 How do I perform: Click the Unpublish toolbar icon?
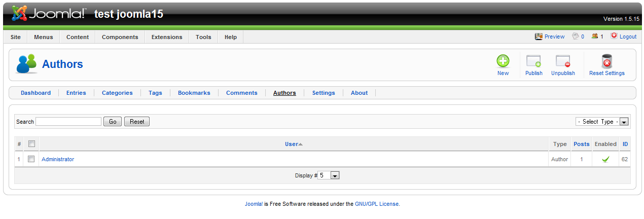pos(563,61)
